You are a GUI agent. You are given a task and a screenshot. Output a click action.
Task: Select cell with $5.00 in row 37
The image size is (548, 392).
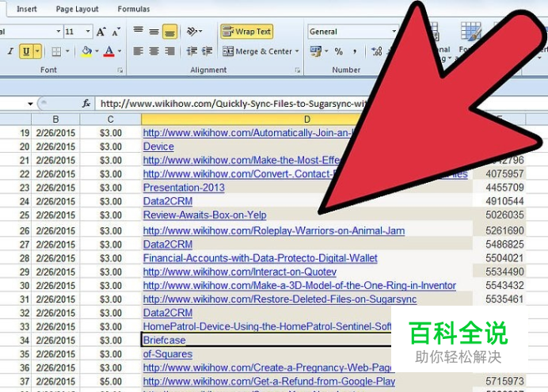[110, 382]
